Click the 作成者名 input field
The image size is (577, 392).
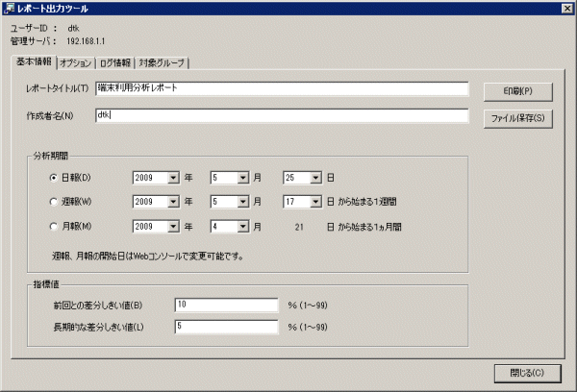pyautogui.click(x=282, y=116)
